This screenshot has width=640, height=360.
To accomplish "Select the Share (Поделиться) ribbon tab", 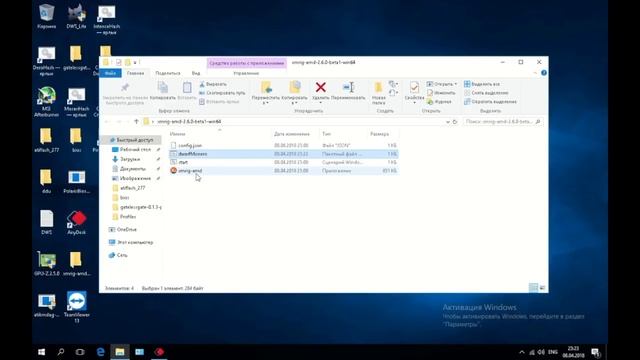I will 168,73.
